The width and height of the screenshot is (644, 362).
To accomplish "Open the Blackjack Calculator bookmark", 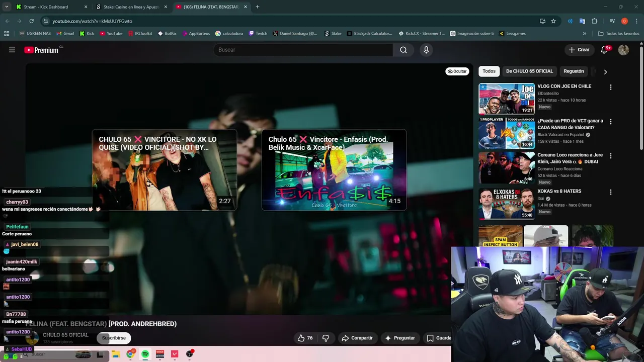I will pos(369,34).
